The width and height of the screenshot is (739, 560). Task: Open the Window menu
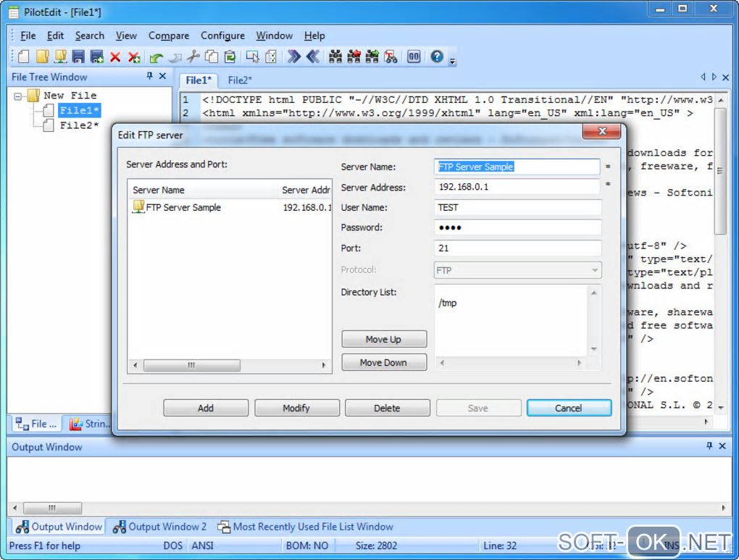pos(275,35)
